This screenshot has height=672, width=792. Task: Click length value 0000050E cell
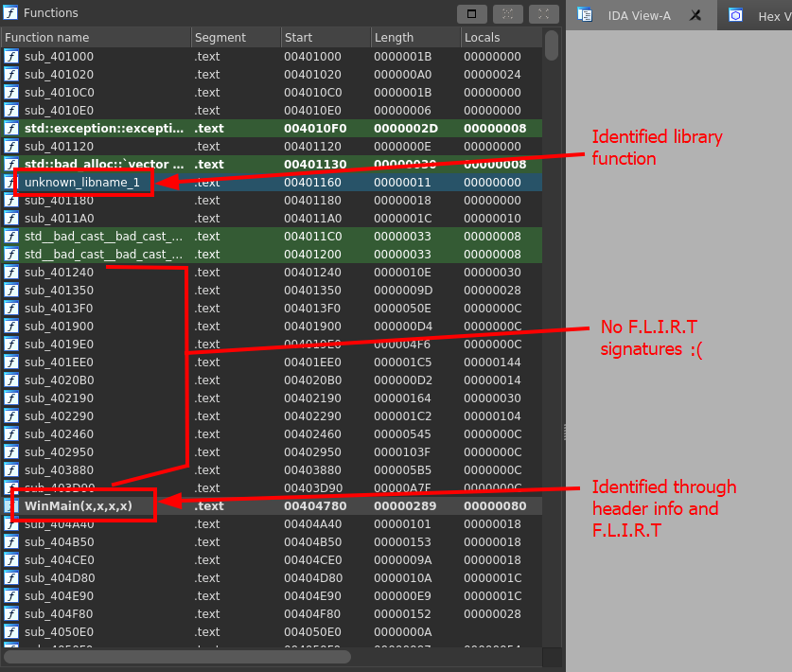[402, 309]
